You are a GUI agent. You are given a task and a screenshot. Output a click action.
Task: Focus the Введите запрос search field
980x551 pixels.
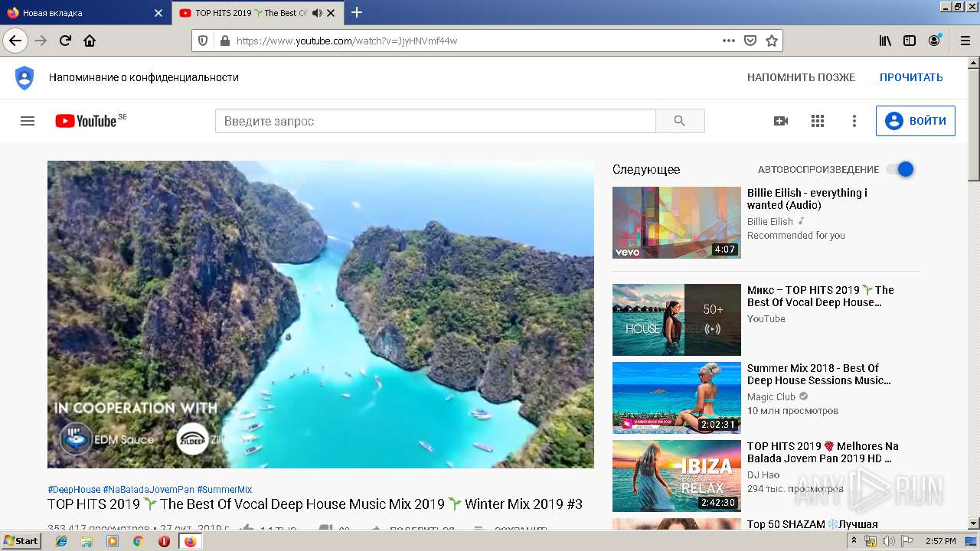tap(436, 121)
